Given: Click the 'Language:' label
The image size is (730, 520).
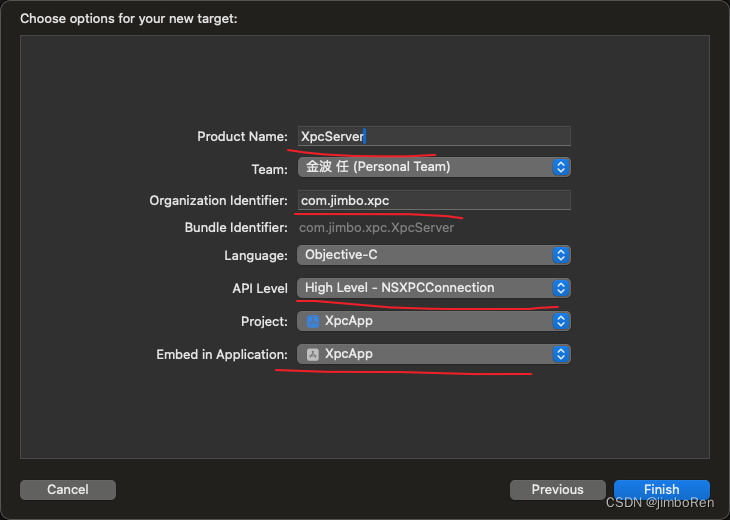Looking at the screenshot, I should [x=256, y=256].
